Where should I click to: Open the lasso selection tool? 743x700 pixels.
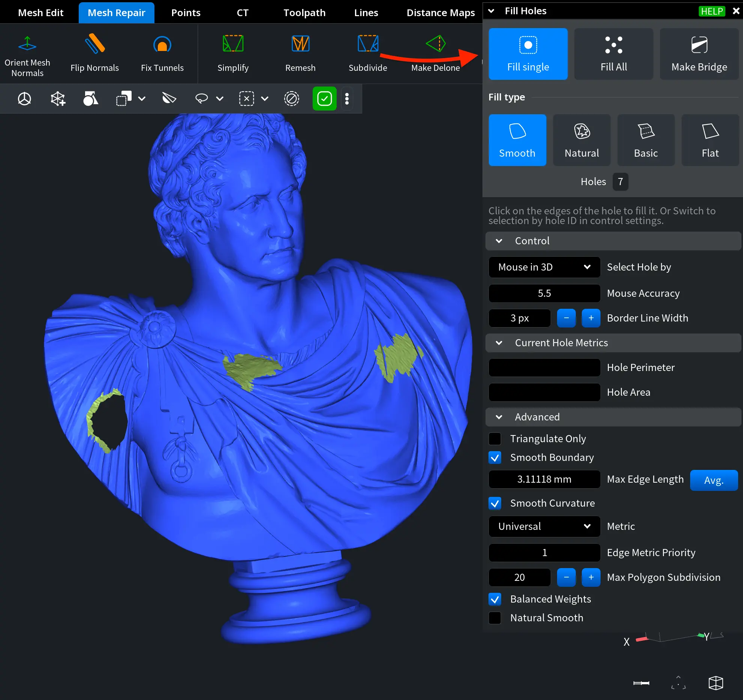pos(201,99)
